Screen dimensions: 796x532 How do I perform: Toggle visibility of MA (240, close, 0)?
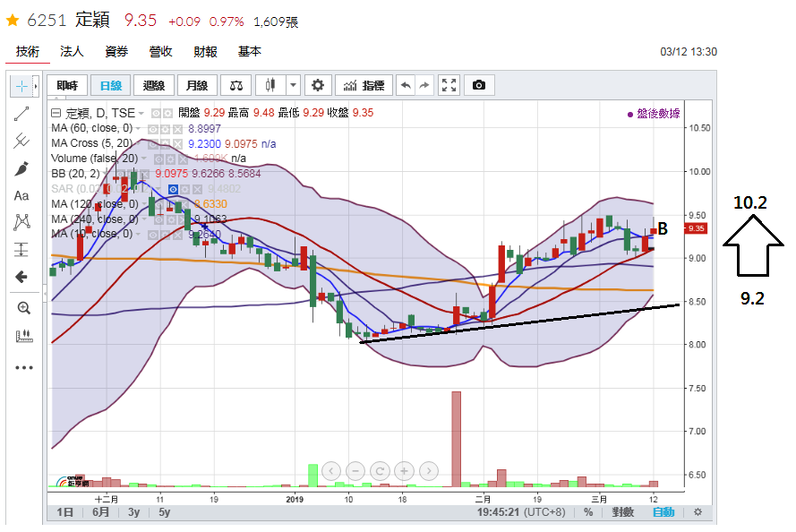(x=158, y=219)
